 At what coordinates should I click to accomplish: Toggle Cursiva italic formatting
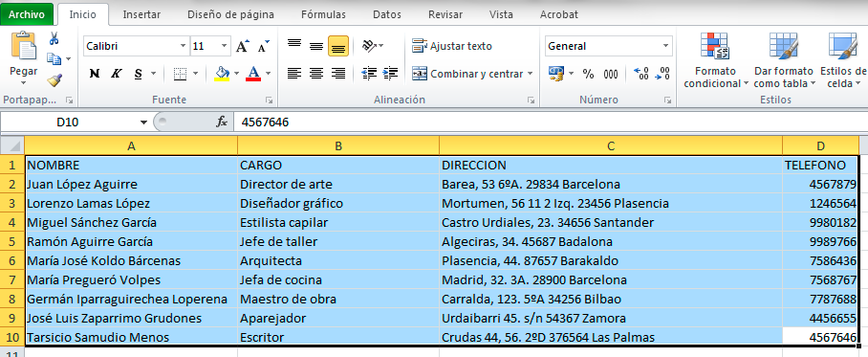[117, 74]
